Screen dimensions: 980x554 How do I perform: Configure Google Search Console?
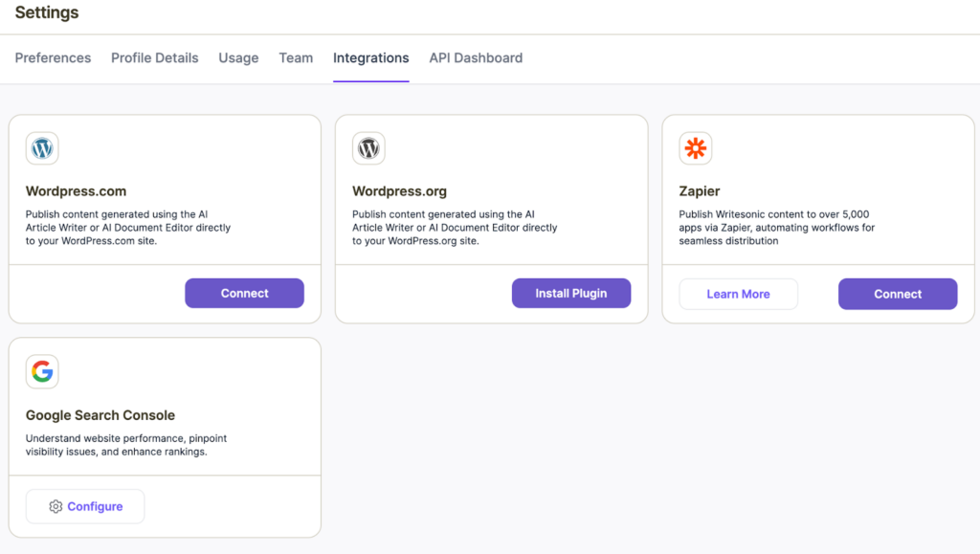coord(85,506)
